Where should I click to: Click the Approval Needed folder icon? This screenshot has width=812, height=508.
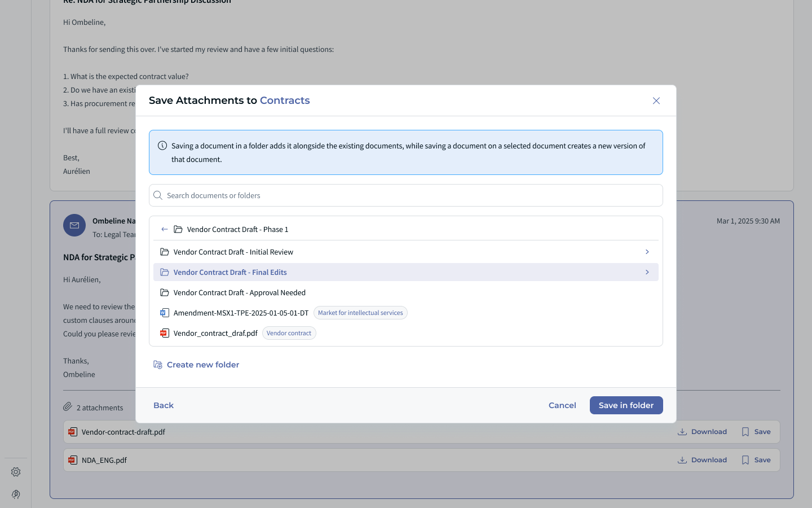165,292
